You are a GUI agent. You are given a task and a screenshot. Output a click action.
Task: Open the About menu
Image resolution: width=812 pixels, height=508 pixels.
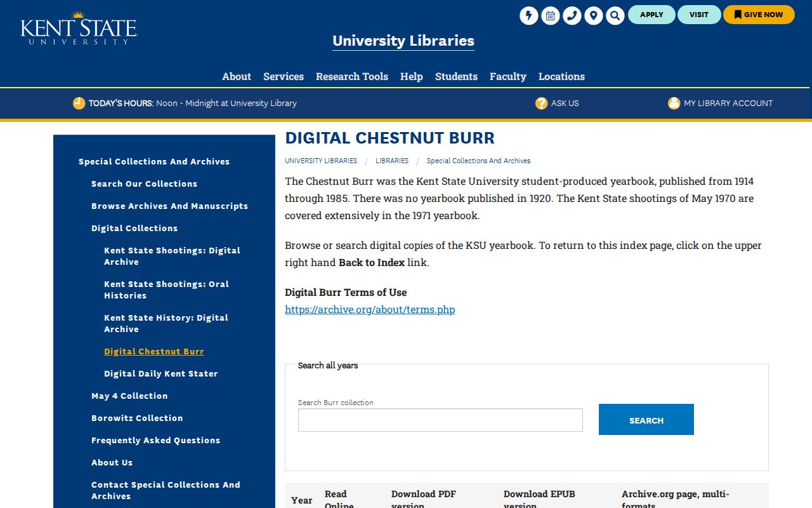[x=237, y=76]
